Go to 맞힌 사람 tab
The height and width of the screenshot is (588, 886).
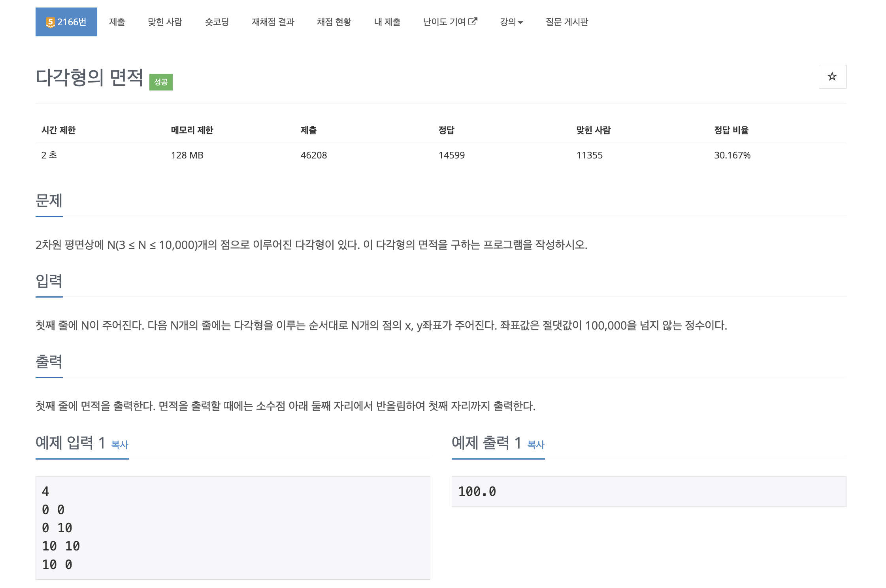pos(165,22)
